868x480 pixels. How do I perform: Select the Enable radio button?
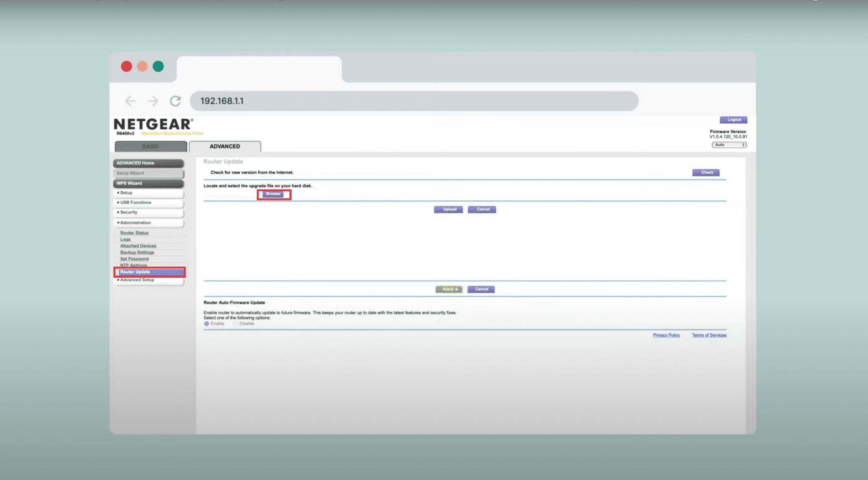click(x=207, y=324)
